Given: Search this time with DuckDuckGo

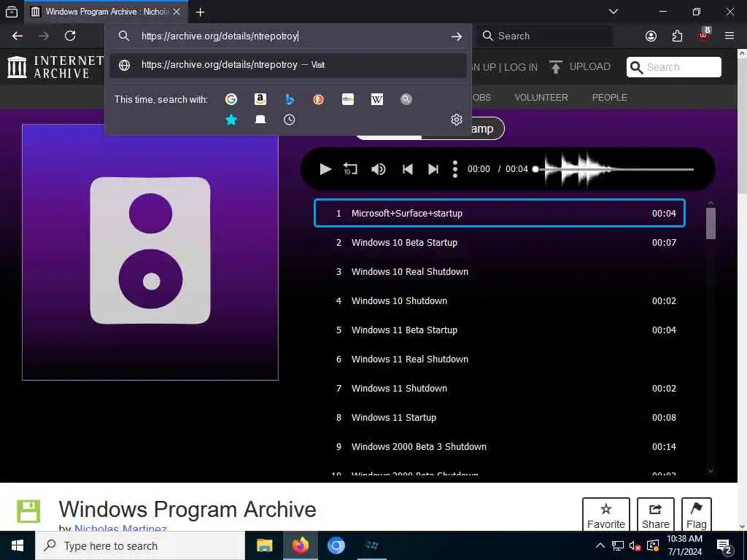Looking at the screenshot, I should click(x=318, y=99).
